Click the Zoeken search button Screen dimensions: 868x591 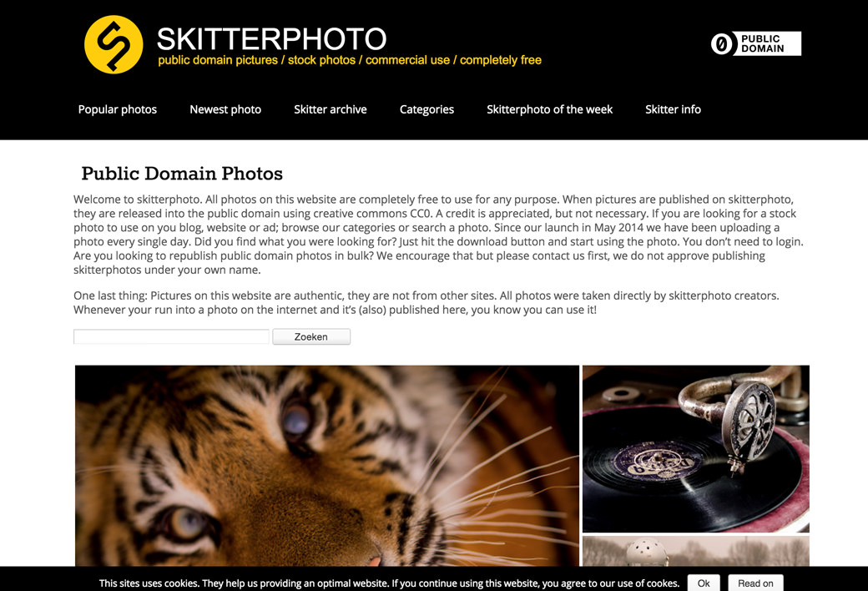(311, 336)
